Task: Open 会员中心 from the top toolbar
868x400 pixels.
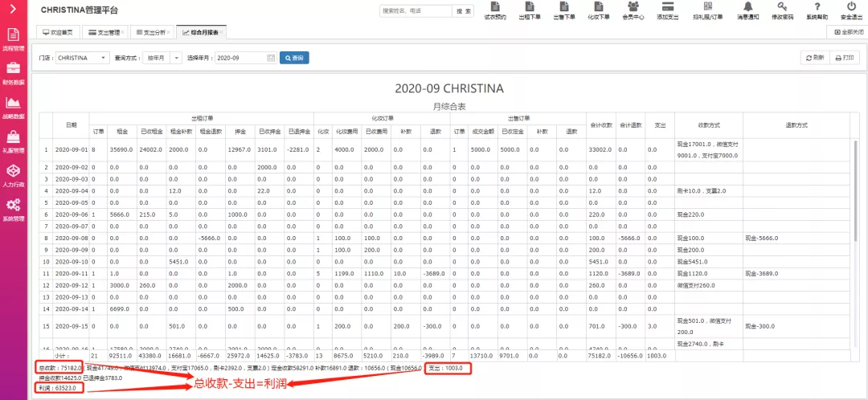Action: click(x=633, y=11)
